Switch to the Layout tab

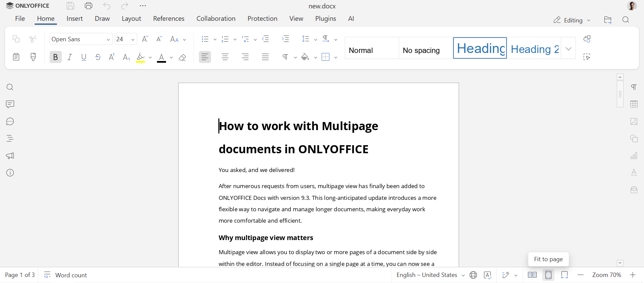131,18
